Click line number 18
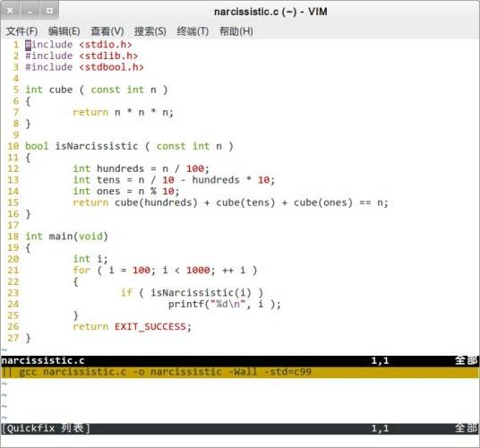This screenshot has width=480, height=448. (x=13, y=237)
